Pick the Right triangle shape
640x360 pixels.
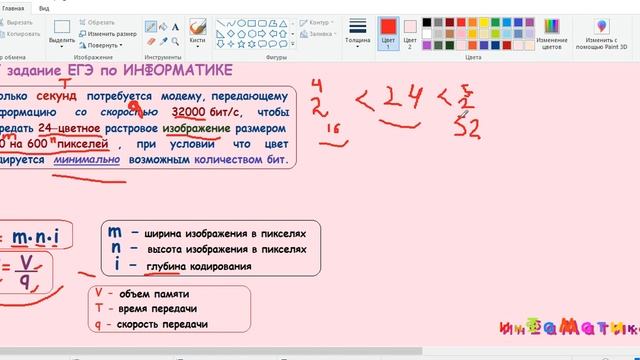[220, 34]
